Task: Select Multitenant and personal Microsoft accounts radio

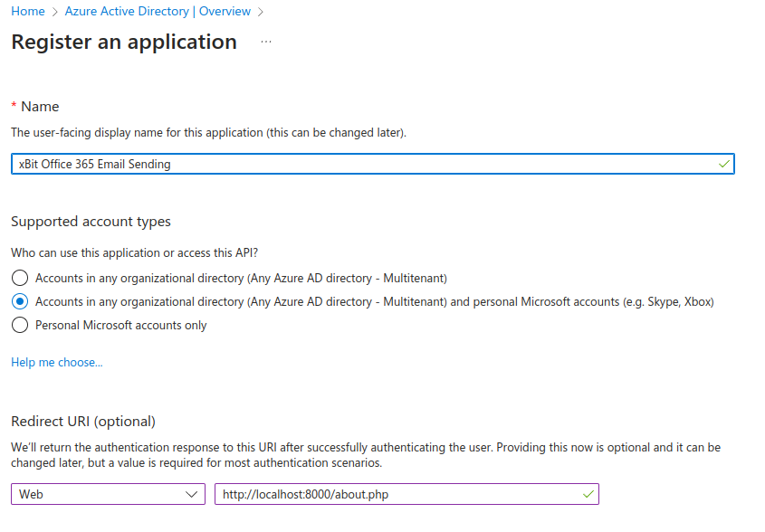Action: pos(20,302)
